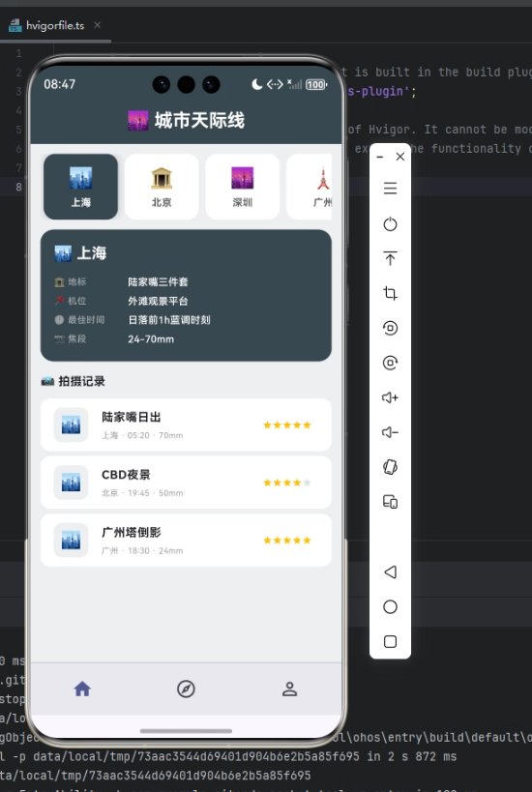
Task: Tap the profile person icon in navigation
Action: pyautogui.click(x=289, y=689)
